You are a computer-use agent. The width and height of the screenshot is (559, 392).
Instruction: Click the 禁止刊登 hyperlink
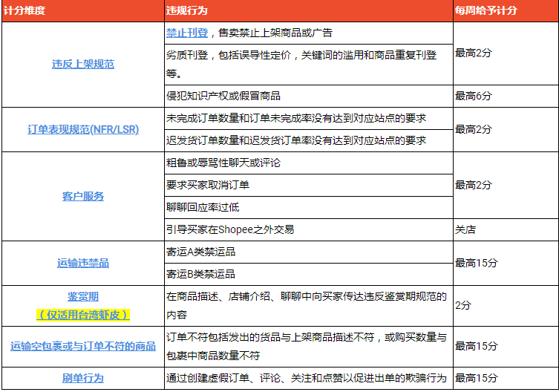tap(187, 33)
